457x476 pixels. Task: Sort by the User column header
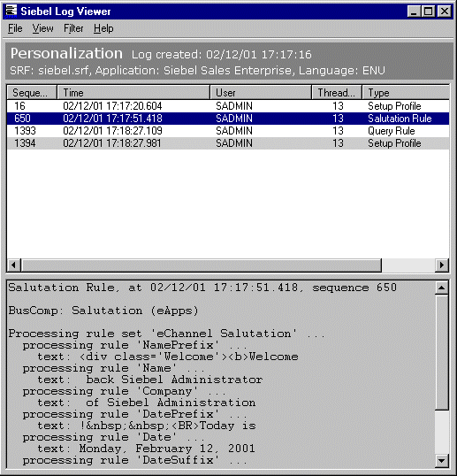pos(261,93)
